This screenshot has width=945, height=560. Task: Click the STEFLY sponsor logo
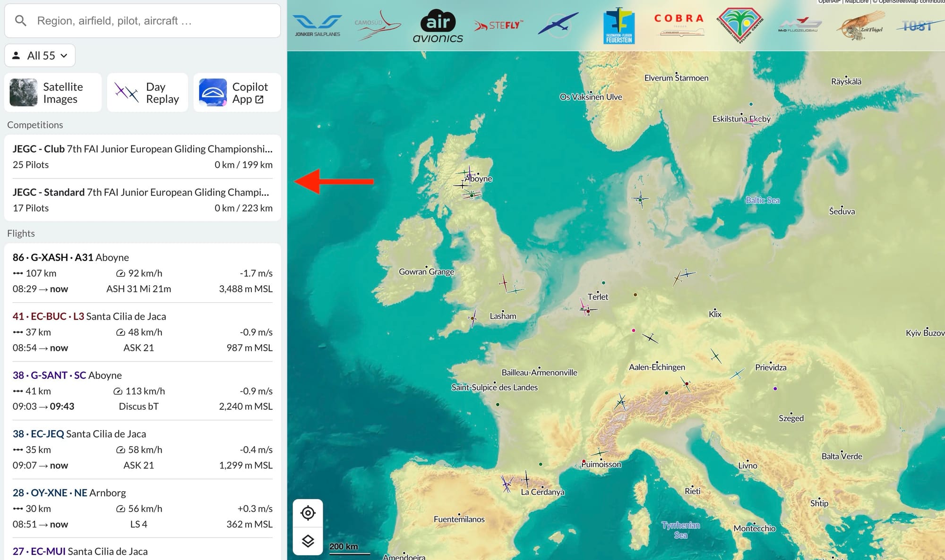[x=498, y=25]
